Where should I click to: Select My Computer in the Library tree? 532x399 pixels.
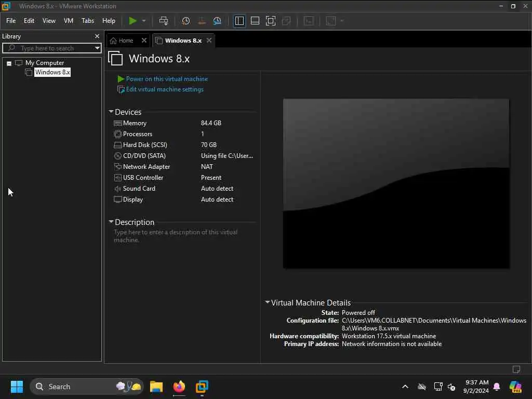point(45,63)
